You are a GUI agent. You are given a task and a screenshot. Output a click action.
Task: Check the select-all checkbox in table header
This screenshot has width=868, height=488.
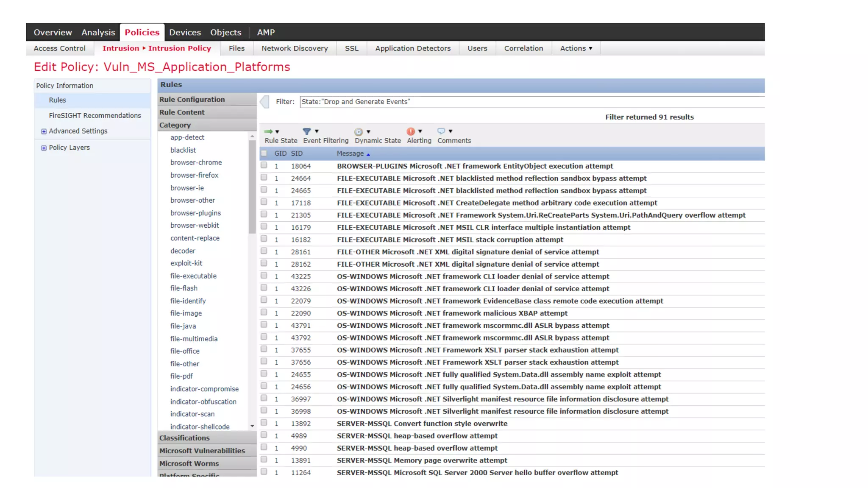(264, 153)
